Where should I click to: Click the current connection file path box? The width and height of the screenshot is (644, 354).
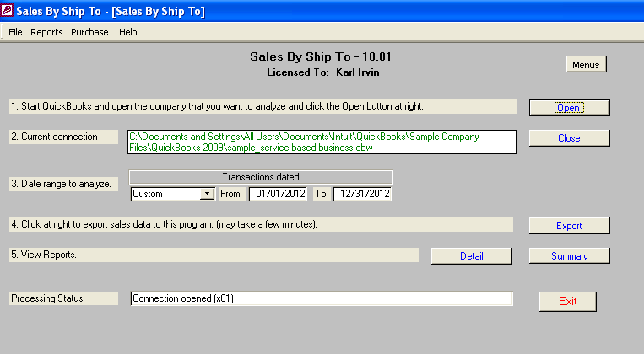coord(322,142)
